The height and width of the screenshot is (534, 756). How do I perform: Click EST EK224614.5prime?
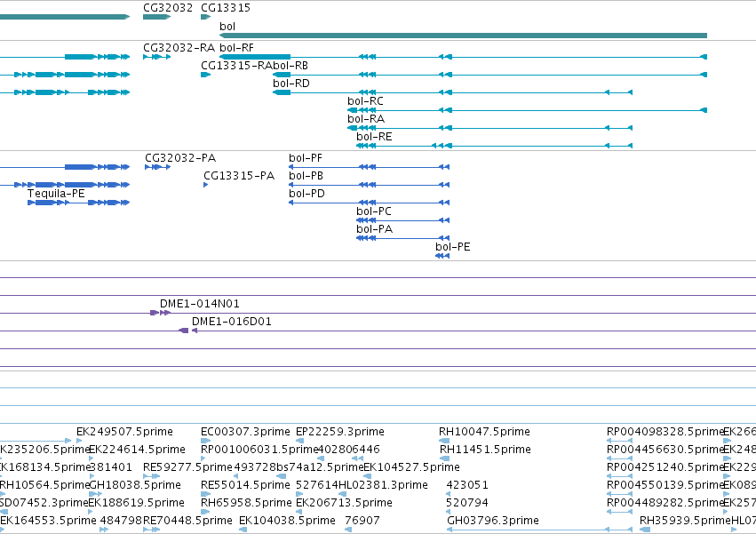coord(138,450)
